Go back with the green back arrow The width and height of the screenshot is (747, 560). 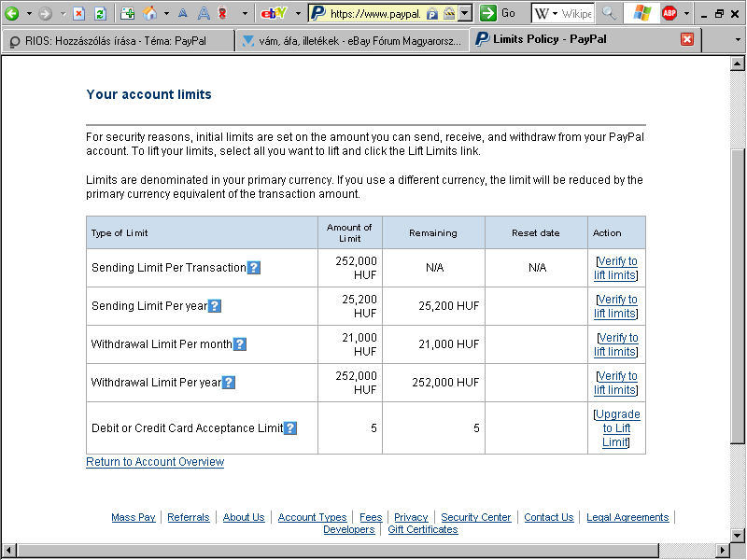click(x=11, y=13)
